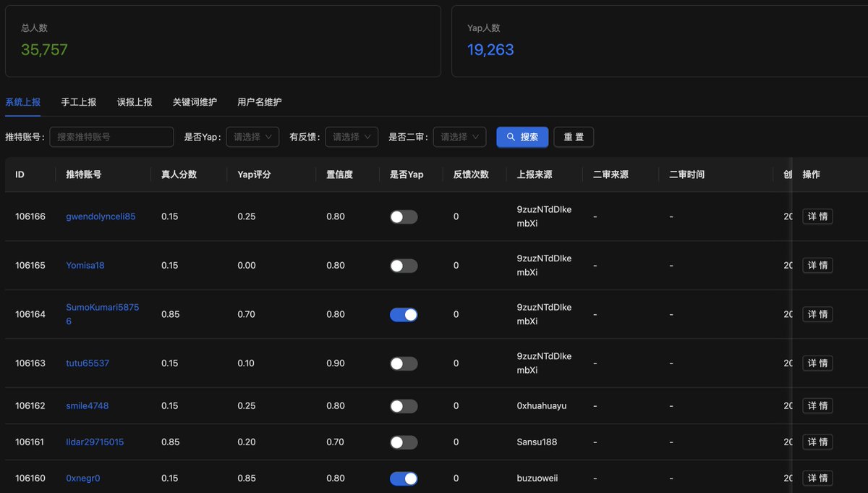The height and width of the screenshot is (493, 868).
Task: Open the 0xnegr0 account link
Action: tap(83, 479)
